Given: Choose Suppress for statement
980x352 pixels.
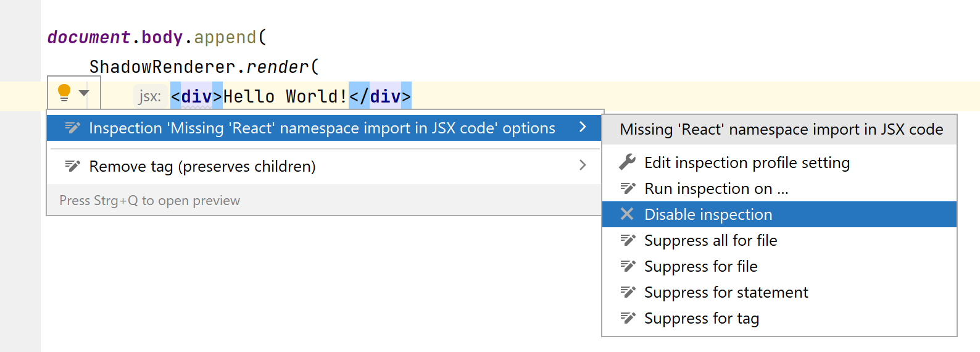Looking at the screenshot, I should (x=779, y=292).
